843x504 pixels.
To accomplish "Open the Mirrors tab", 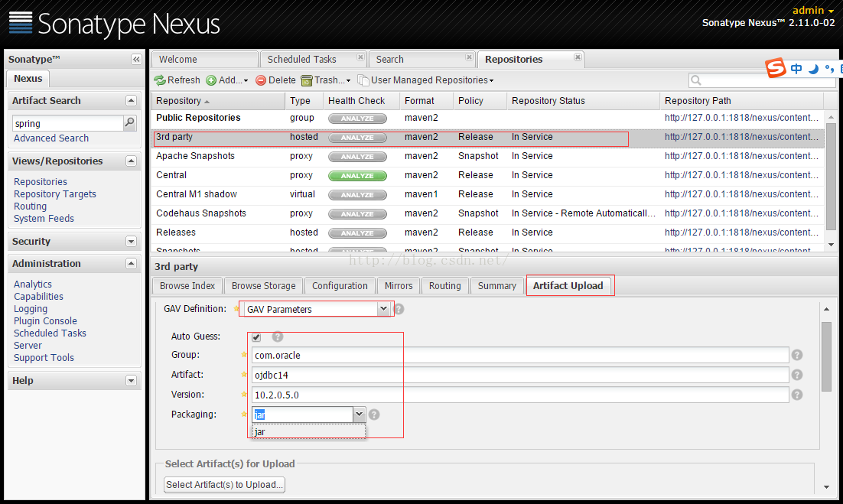I will coord(399,286).
